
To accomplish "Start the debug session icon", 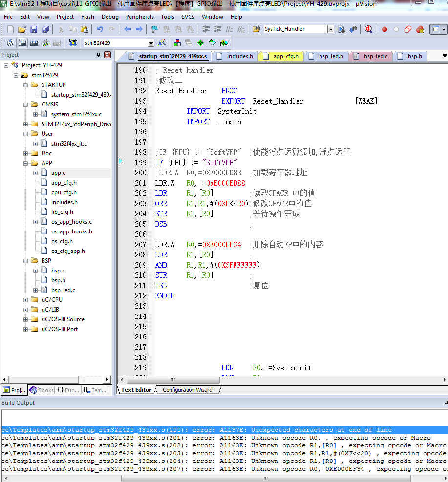I will coord(368,29).
